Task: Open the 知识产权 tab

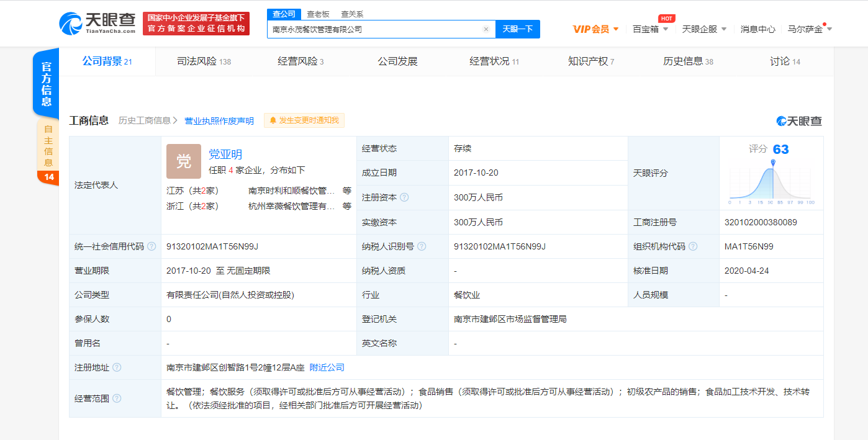Action: point(590,61)
